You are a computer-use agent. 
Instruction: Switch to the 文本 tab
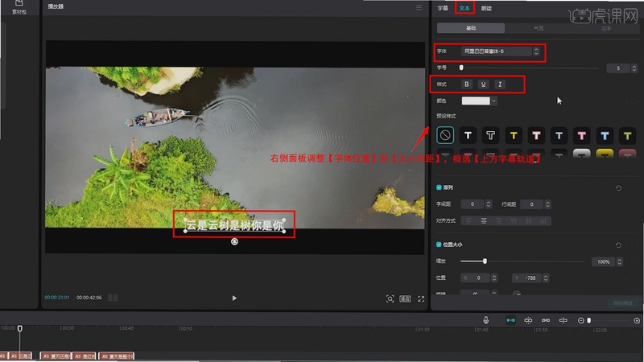464,8
